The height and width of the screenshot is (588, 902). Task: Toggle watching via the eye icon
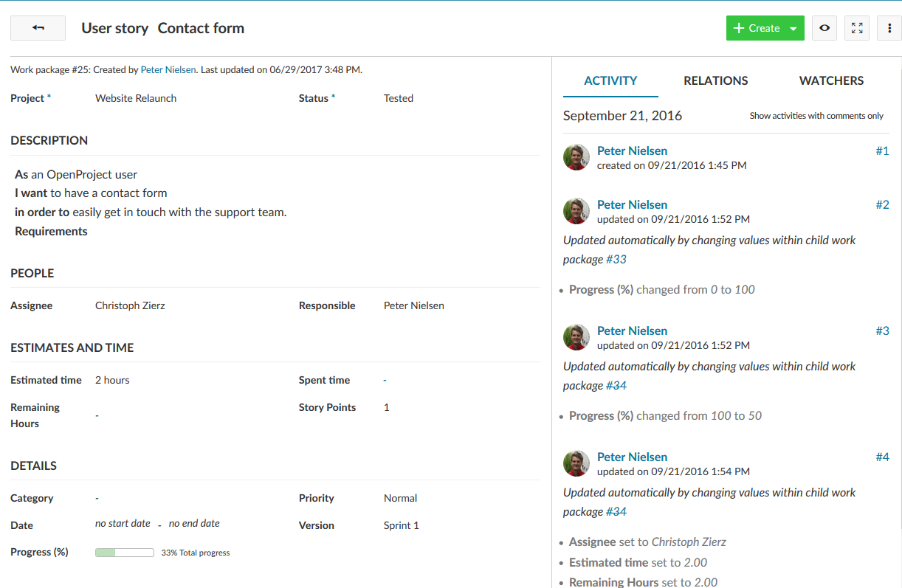coord(824,27)
